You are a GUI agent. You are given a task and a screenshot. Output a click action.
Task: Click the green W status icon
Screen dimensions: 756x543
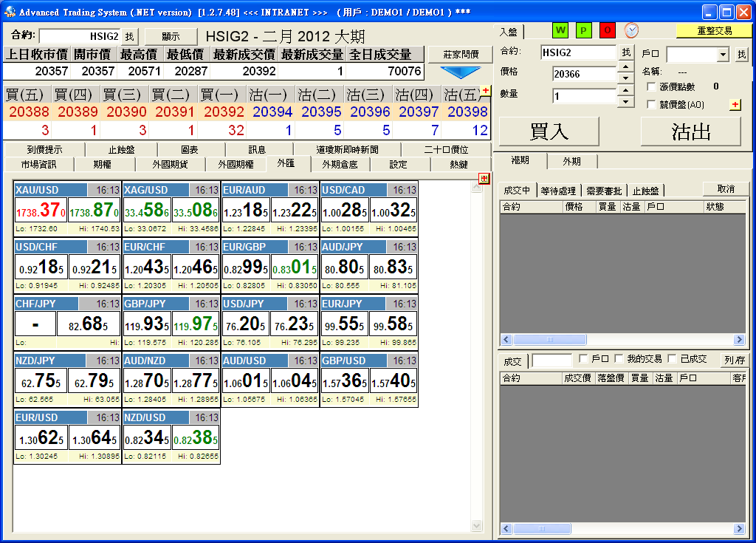click(560, 30)
